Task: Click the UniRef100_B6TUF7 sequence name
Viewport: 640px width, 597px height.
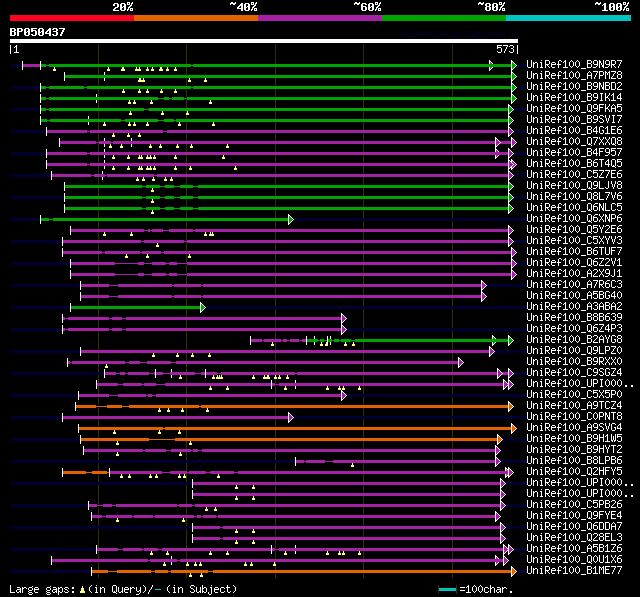Action: (574, 251)
